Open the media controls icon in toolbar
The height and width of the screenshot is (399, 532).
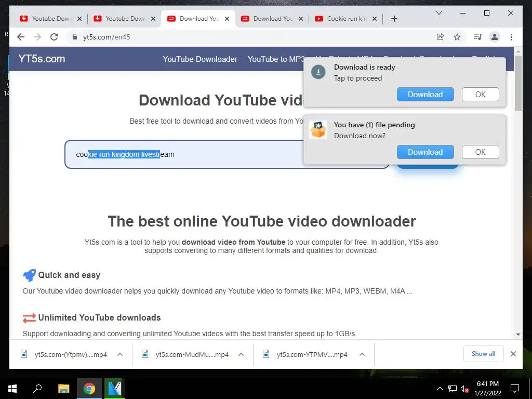tap(478, 37)
